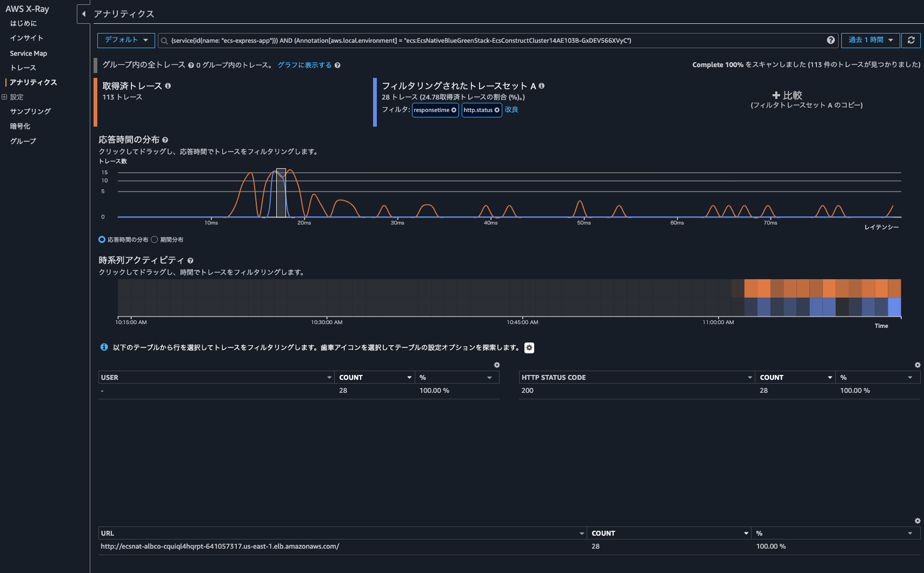Screen dimensions: 924x573
Task: Open settings gear above the URL table
Action: coord(917,521)
